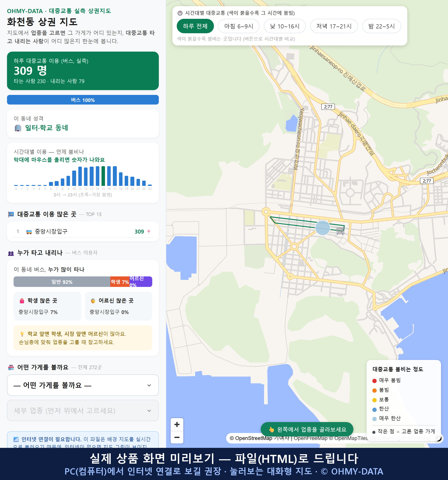Click the icon before 대중교통 이용 많은 곳
The width and height of the screenshot is (448, 480).
(x=11, y=214)
